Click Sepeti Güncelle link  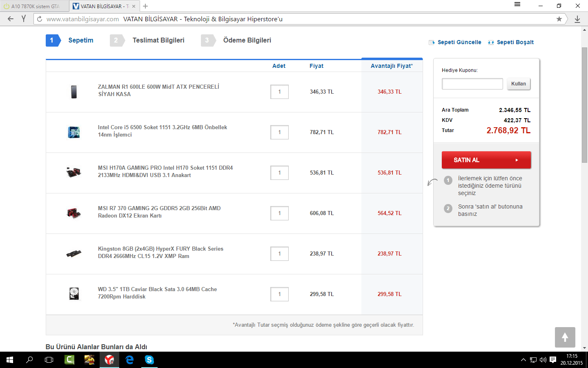pyautogui.click(x=459, y=42)
